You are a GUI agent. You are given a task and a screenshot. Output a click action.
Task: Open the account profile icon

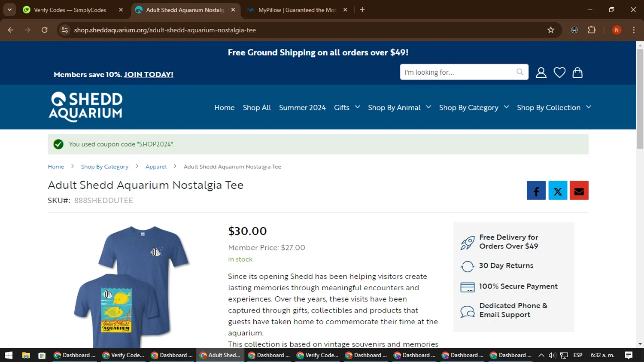coord(541,73)
